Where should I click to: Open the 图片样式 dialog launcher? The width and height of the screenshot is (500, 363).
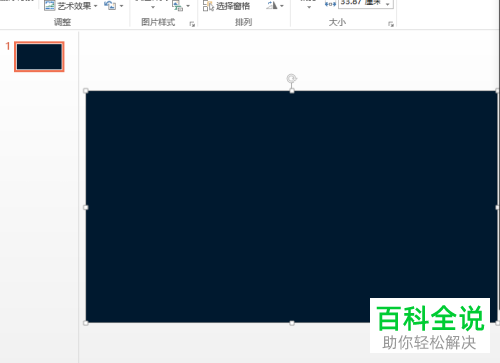tap(192, 24)
